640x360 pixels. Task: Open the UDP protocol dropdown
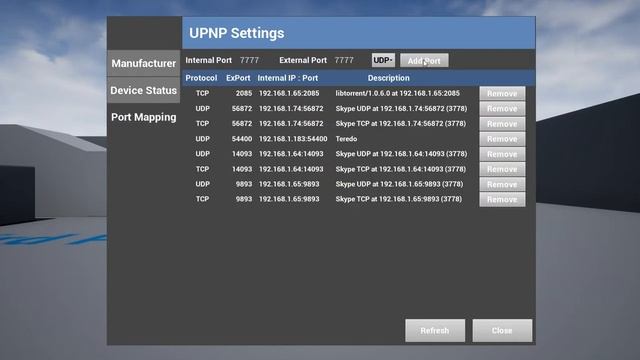[x=383, y=60]
